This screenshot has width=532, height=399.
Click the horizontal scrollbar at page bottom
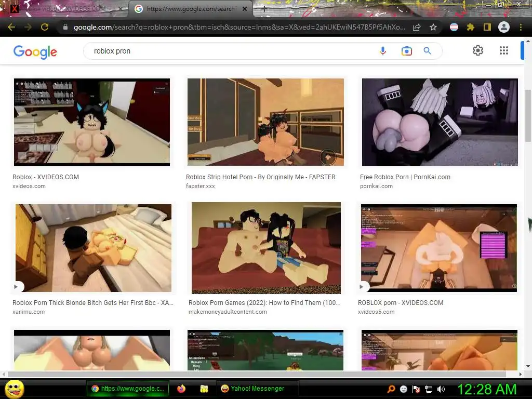pos(257,374)
